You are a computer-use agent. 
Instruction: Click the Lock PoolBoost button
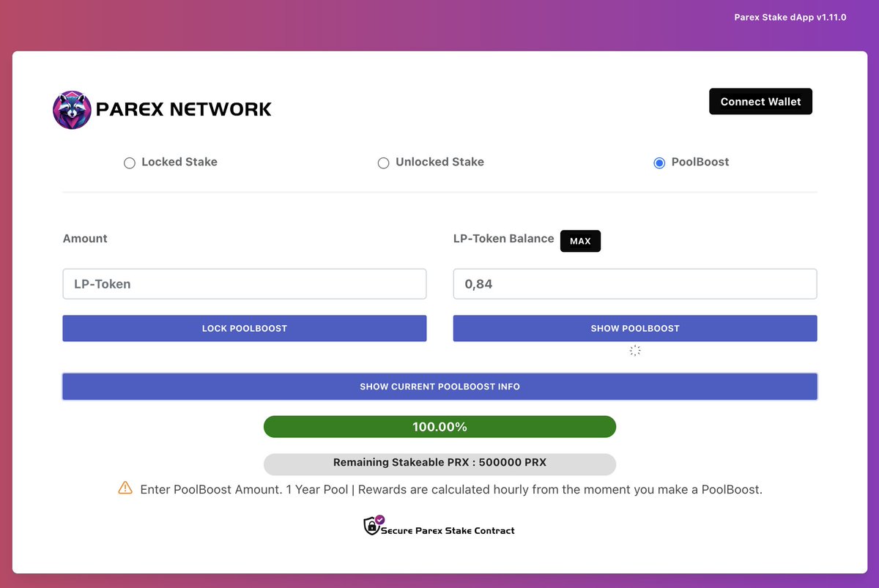(x=245, y=328)
